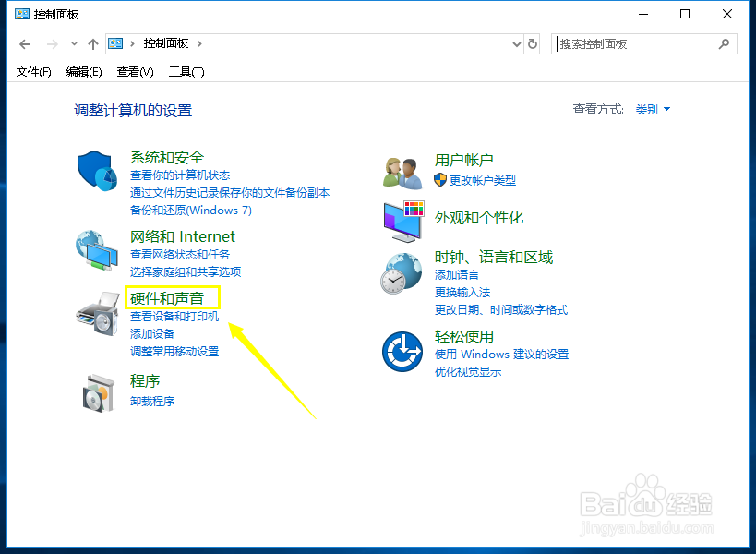This screenshot has width=756, height=554.
Task: Click 查看设备和打印机 link
Action: point(174,317)
